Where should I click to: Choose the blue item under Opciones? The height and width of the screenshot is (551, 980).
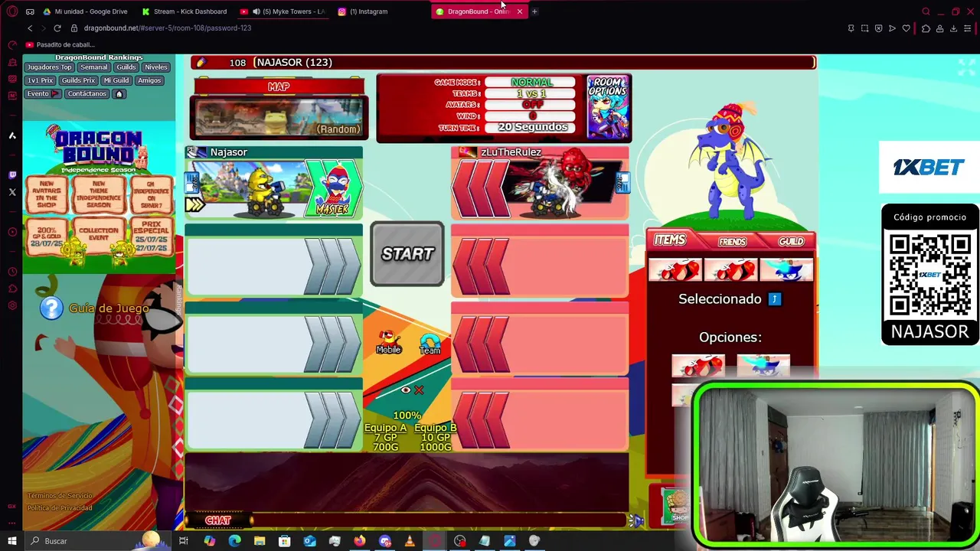click(763, 366)
